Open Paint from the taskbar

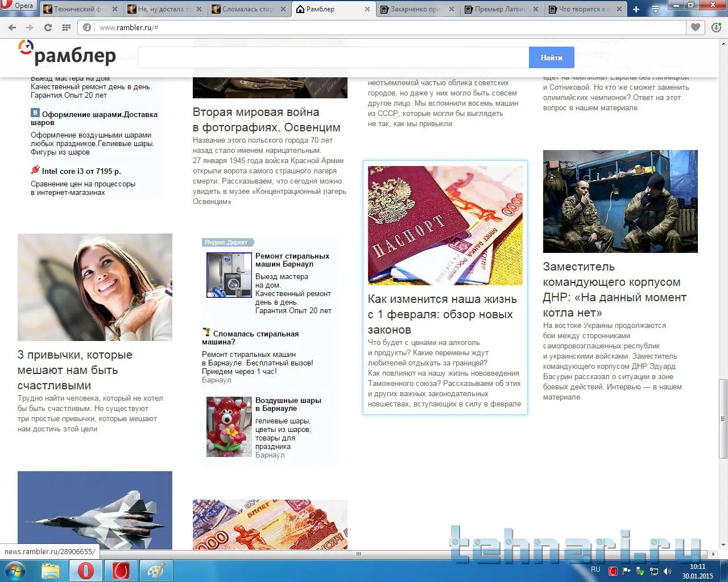pos(156,571)
